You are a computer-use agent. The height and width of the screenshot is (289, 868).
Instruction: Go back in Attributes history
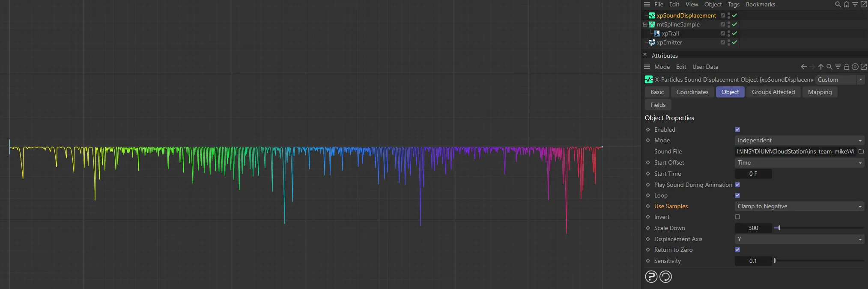804,67
